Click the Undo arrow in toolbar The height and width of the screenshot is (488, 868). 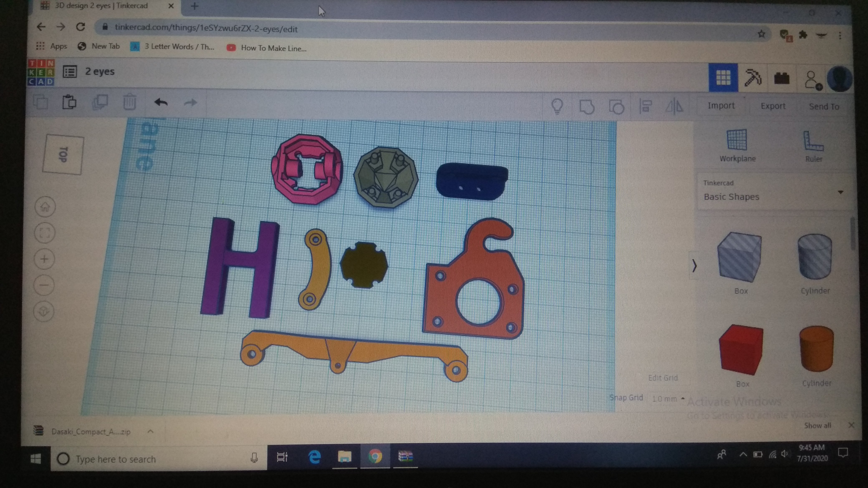[161, 102]
